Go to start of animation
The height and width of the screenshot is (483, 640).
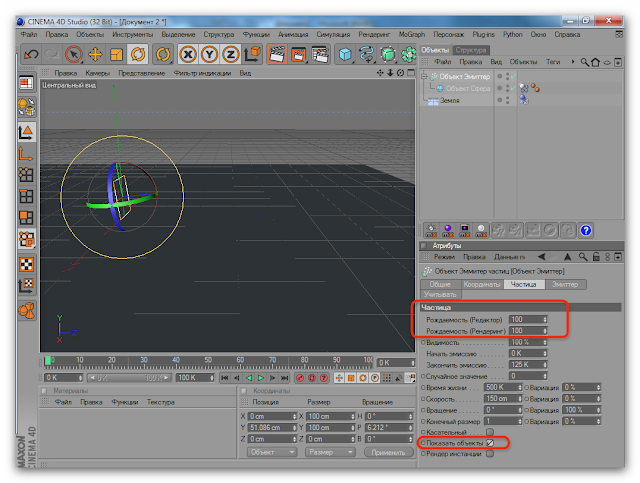click(224, 378)
